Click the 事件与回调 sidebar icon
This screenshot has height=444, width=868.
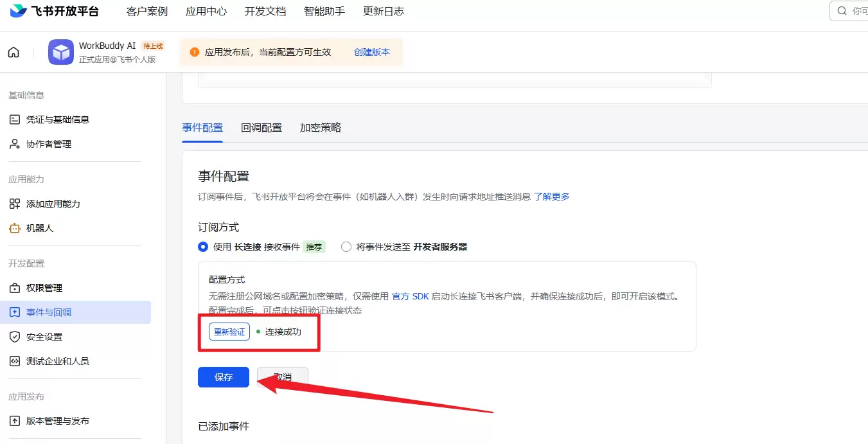(x=15, y=312)
